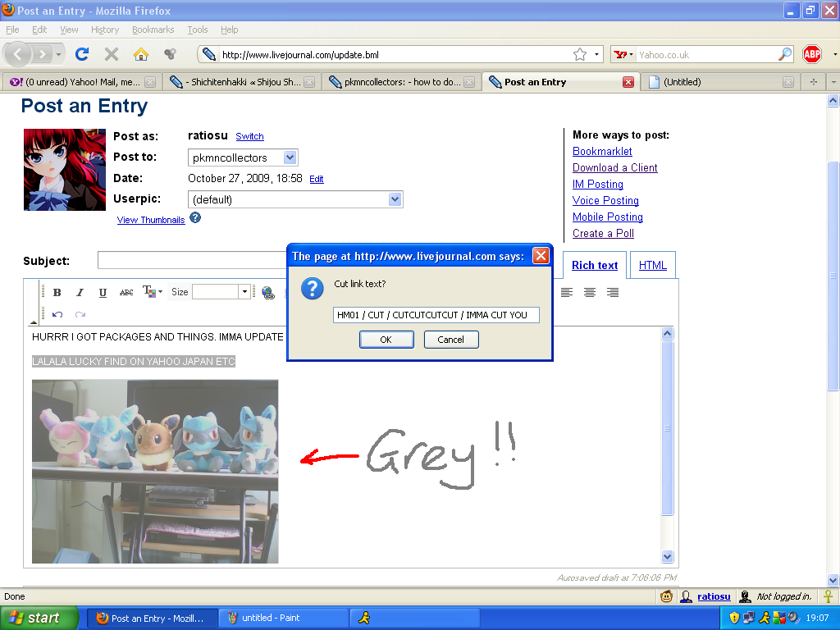This screenshot has height=630, width=840.
Task: Apply strikethrough ABC formatting
Action: click(x=126, y=293)
